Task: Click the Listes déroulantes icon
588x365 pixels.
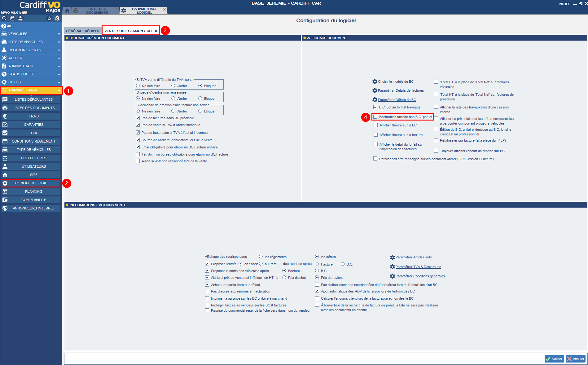Action: pyautogui.click(x=5, y=99)
